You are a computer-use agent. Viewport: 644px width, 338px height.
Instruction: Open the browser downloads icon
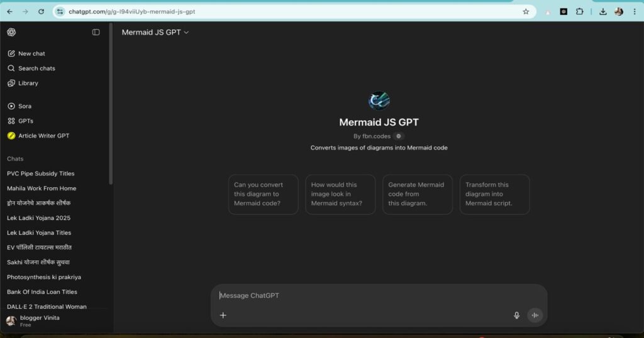(x=603, y=11)
